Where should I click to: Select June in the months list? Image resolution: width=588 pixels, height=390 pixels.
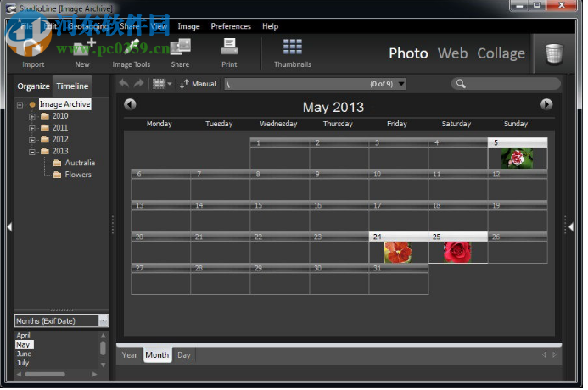pyautogui.click(x=24, y=354)
